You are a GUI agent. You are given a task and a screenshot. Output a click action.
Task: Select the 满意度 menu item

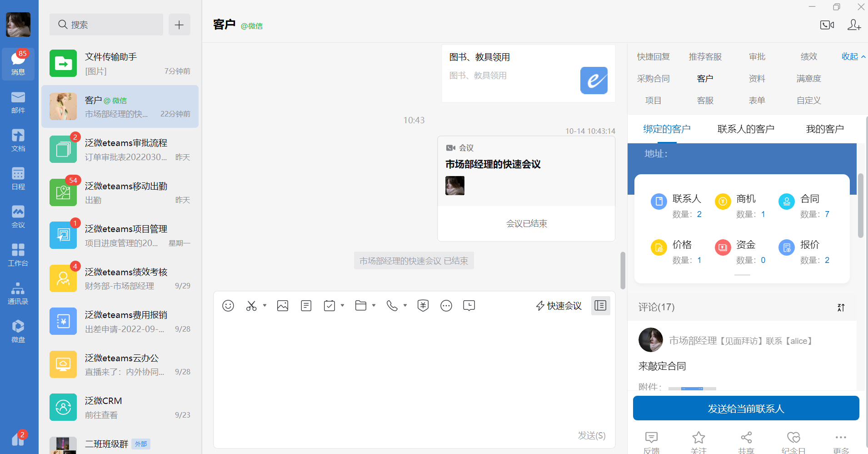809,78
